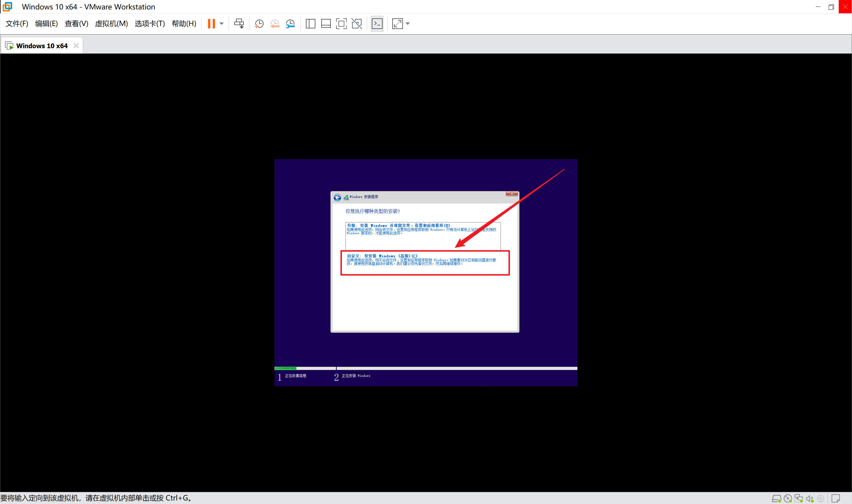Click the CD/DVD device status icon
Viewport: 852px width, 504px height.
(788, 498)
